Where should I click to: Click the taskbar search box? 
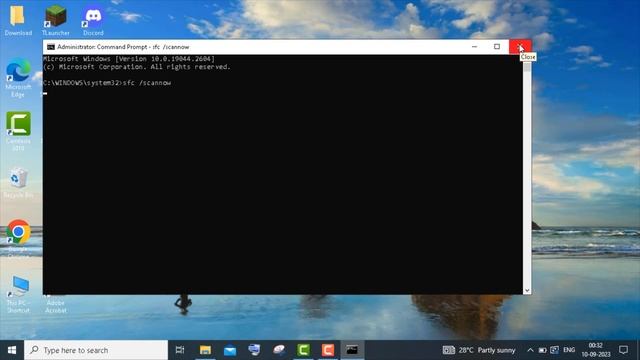pyautogui.click(x=96, y=350)
